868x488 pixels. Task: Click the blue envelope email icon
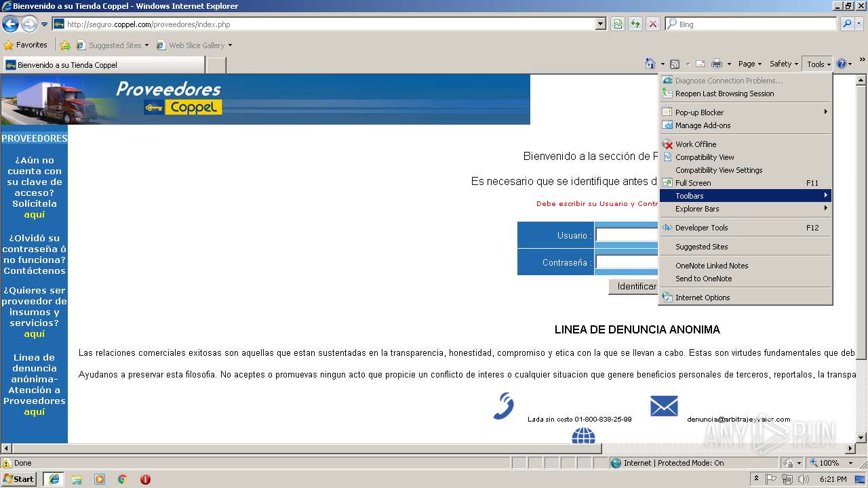pos(664,406)
